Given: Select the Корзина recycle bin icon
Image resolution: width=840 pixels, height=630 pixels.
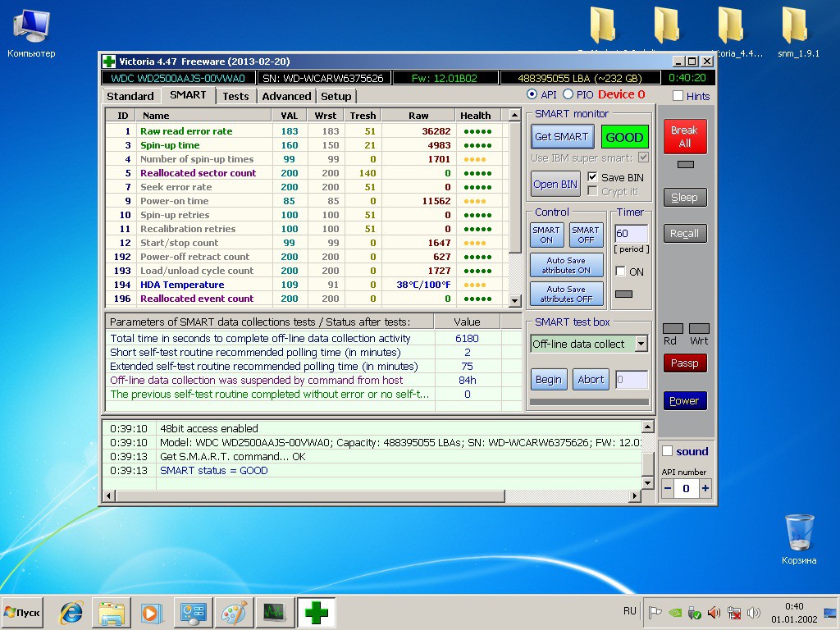Looking at the screenshot, I should click(x=799, y=539).
